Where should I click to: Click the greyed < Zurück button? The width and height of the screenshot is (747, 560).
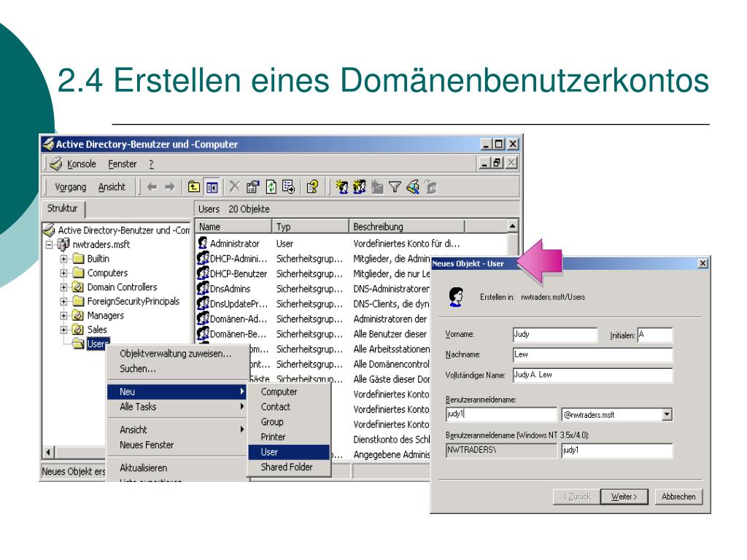576,497
